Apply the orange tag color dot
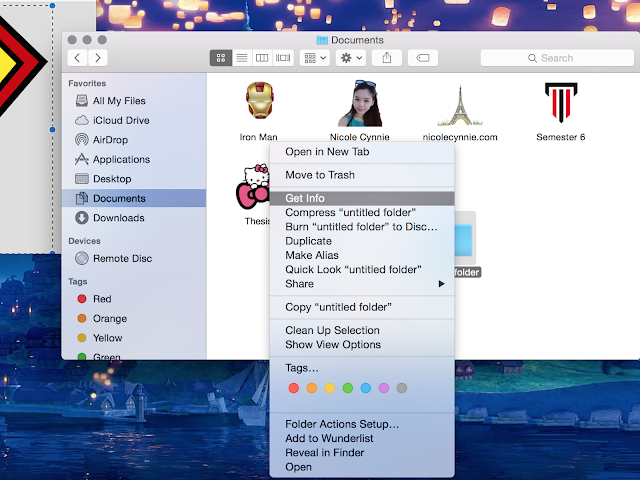The width and height of the screenshot is (640, 480). click(312, 388)
